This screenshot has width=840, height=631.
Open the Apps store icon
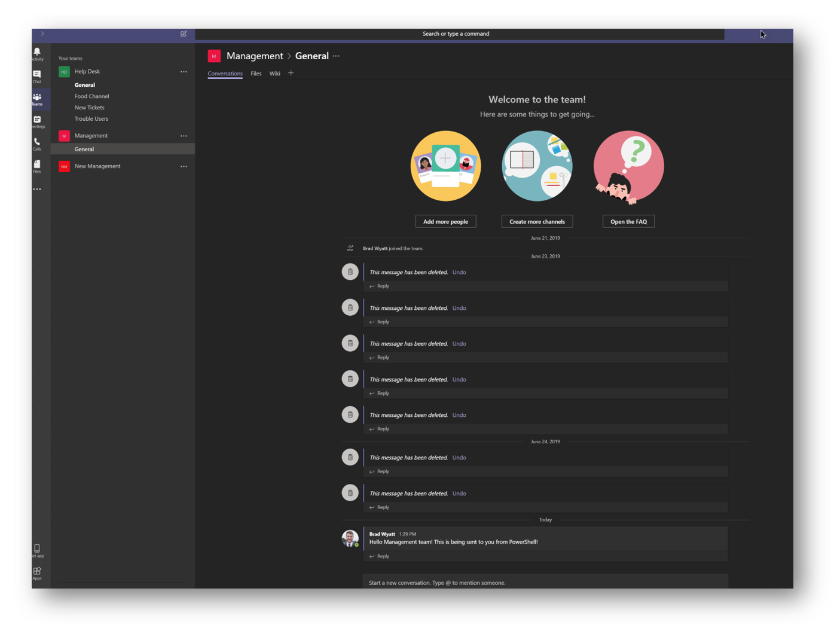(37, 573)
